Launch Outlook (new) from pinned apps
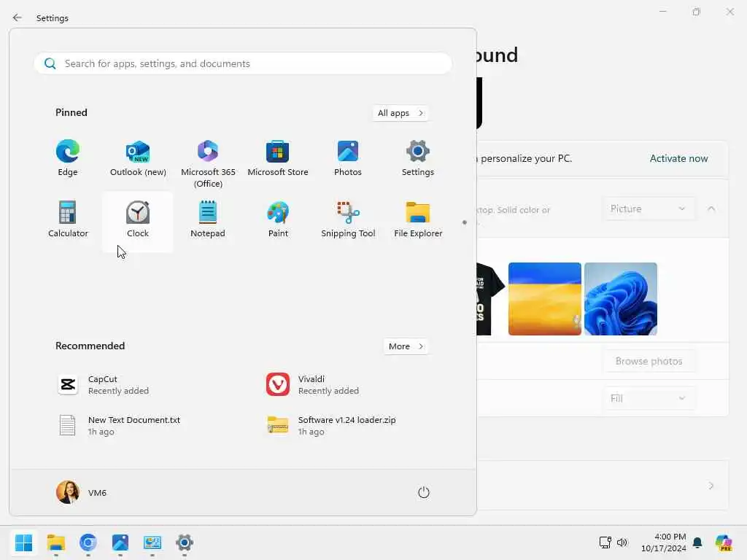The height and width of the screenshot is (560, 747). pos(138,158)
